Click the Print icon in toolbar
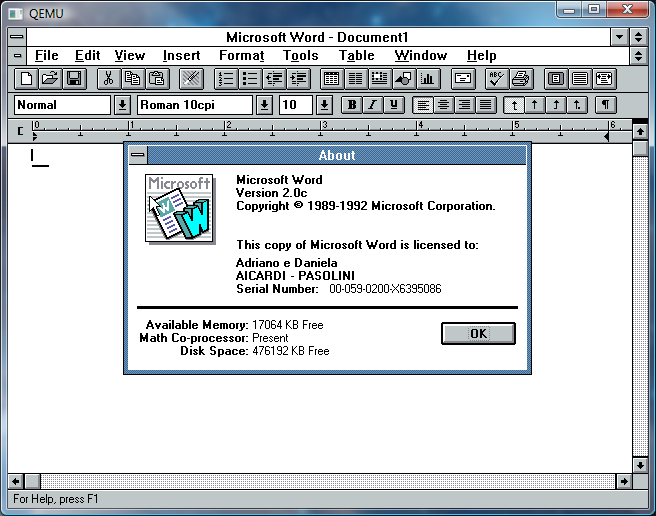Screen dimensions: 656x516 tap(520, 78)
